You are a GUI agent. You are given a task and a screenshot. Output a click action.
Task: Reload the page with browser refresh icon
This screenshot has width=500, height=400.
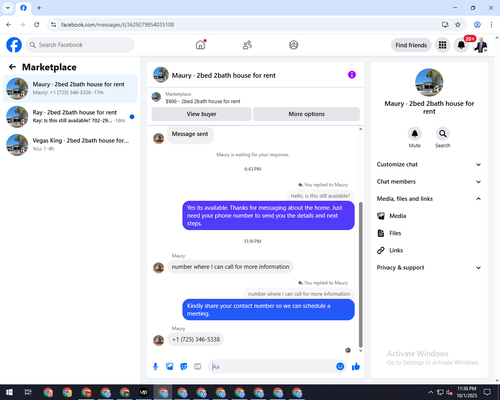point(37,24)
